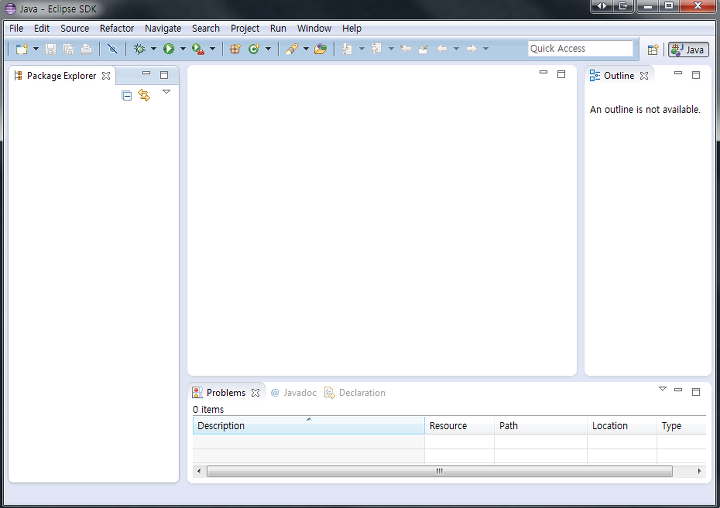Maximize the Outline view

point(696,75)
